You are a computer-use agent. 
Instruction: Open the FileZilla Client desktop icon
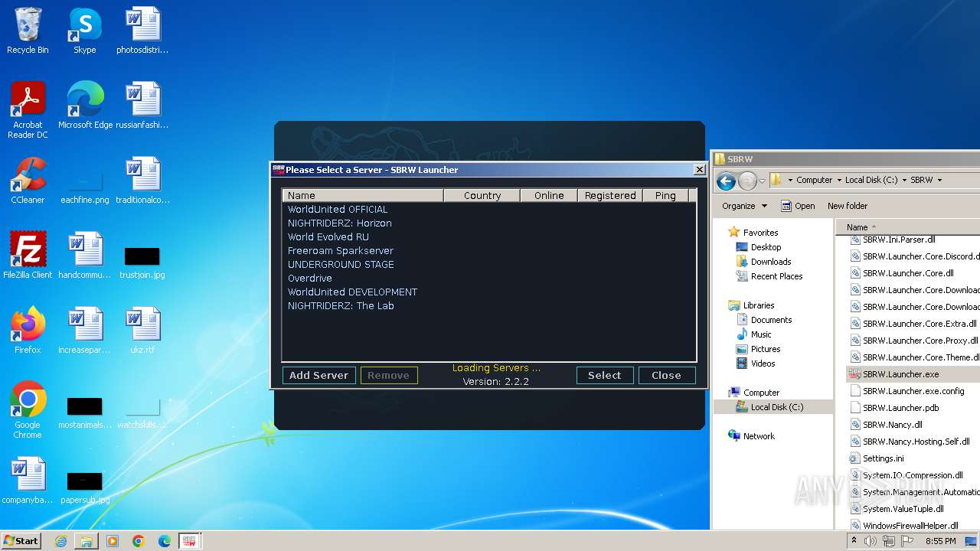point(28,256)
